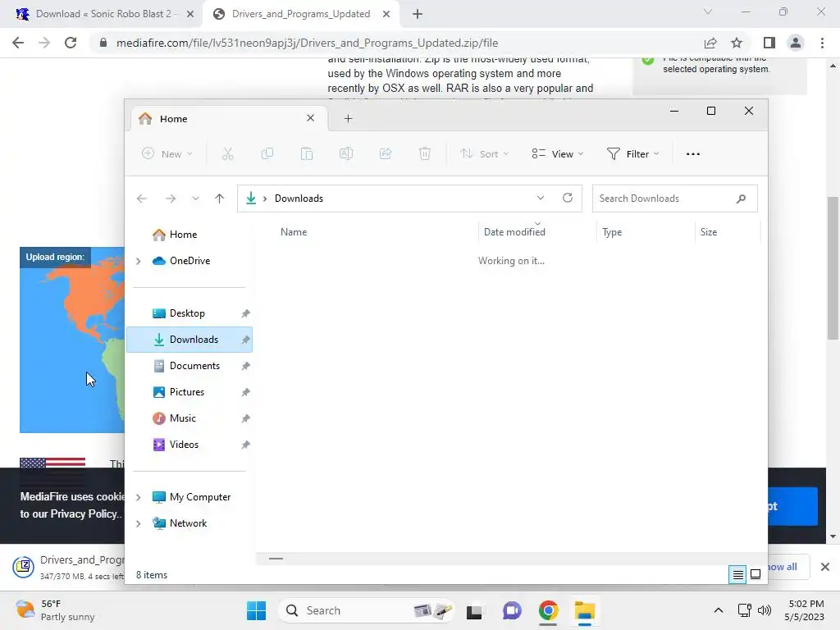Open the See more ellipsis menu
This screenshot has width=840, height=630.
(x=692, y=154)
